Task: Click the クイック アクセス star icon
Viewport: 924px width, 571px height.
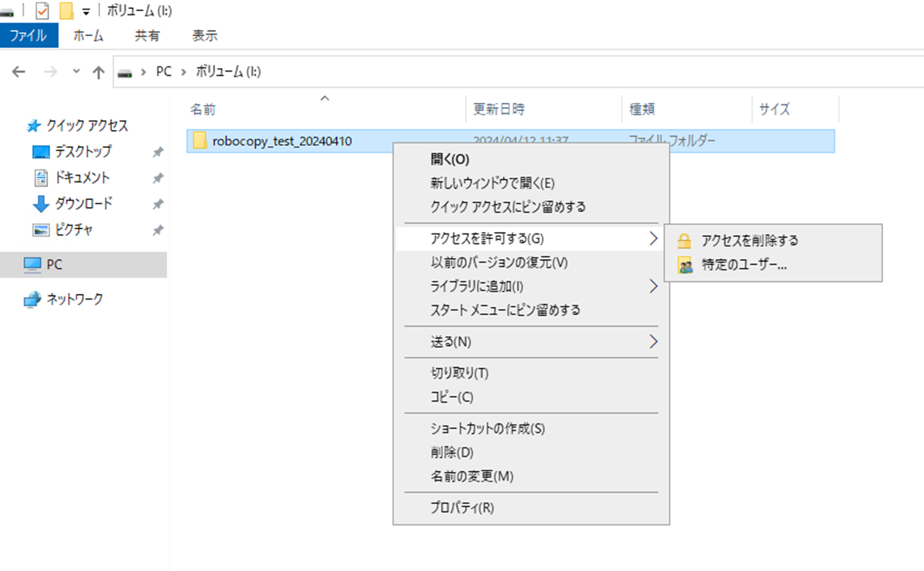Action: pyautogui.click(x=33, y=126)
